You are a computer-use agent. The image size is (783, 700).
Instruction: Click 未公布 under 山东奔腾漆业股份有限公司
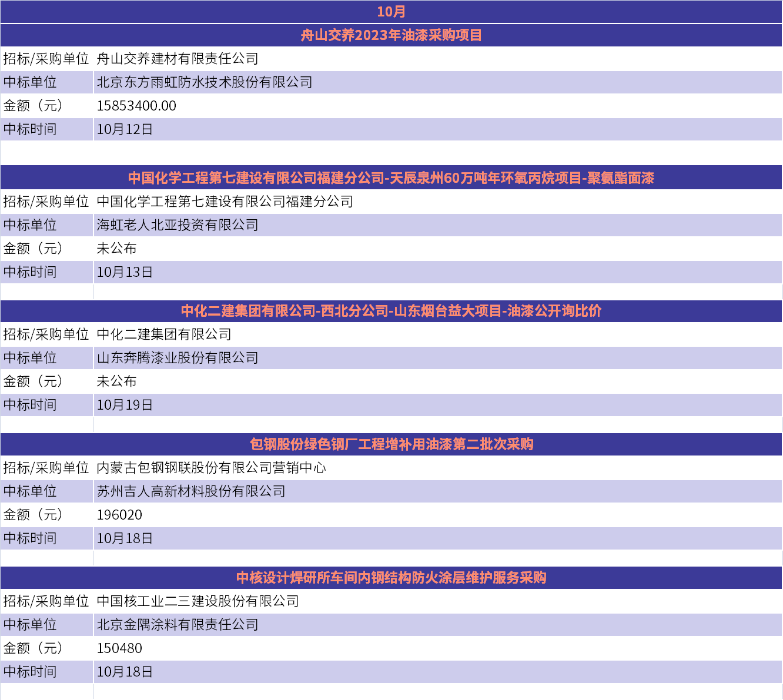116,381
